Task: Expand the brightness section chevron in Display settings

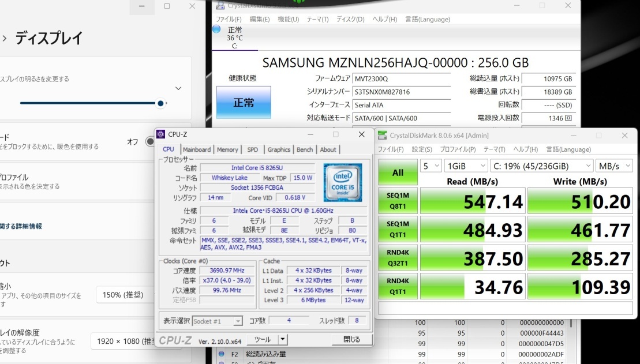Action: (x=178, y=88)
